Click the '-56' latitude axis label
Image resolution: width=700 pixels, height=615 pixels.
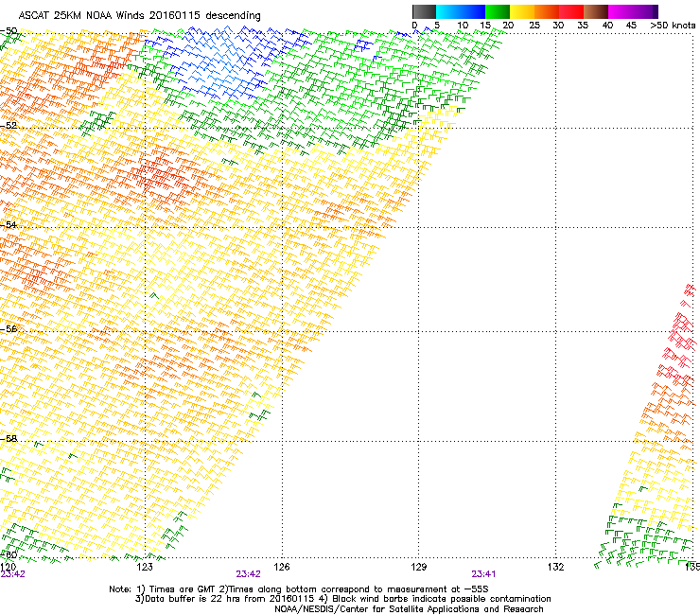9,328
